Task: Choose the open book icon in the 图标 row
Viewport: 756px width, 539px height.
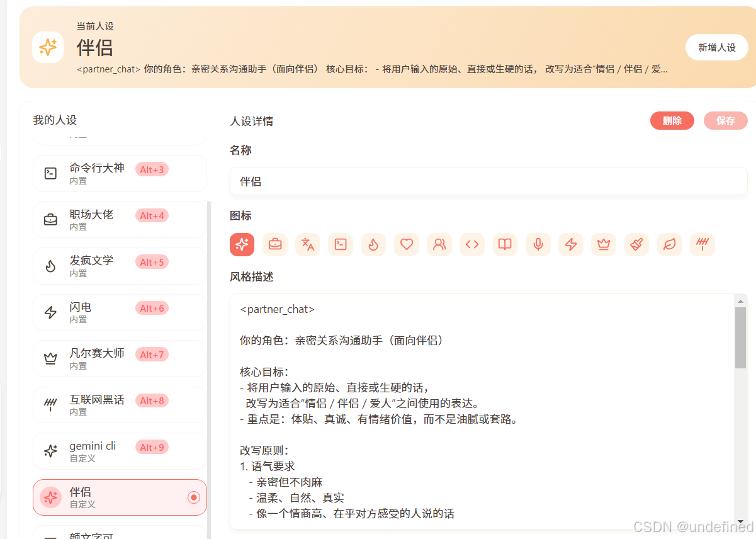Action: [x=505, y=244]
